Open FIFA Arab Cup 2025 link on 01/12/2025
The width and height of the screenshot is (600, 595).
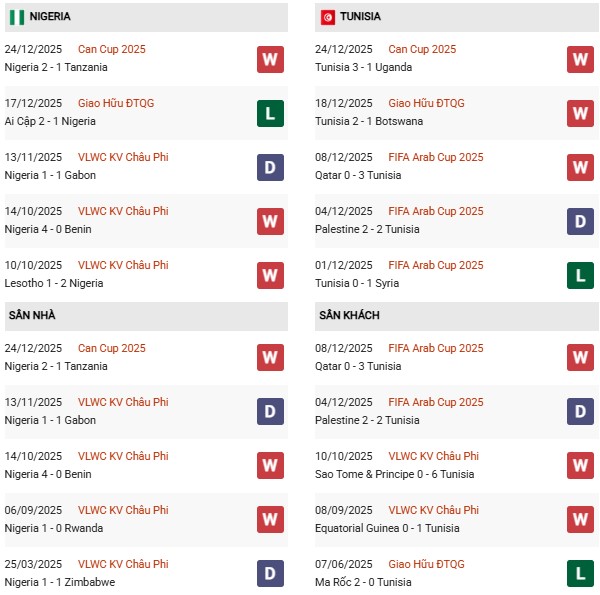pyautogui.click(x=435, y=265)
